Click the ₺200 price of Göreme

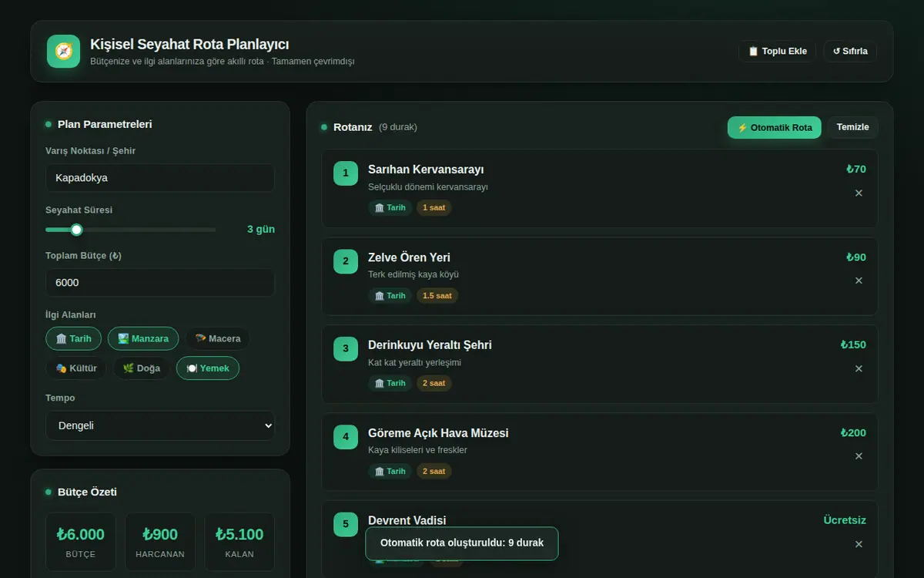tap(853, 433)
